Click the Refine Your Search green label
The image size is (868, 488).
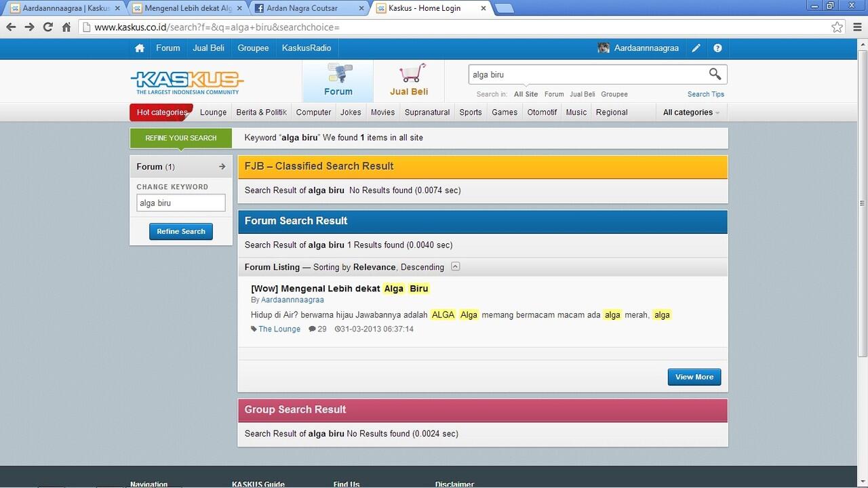click(180, 138)
